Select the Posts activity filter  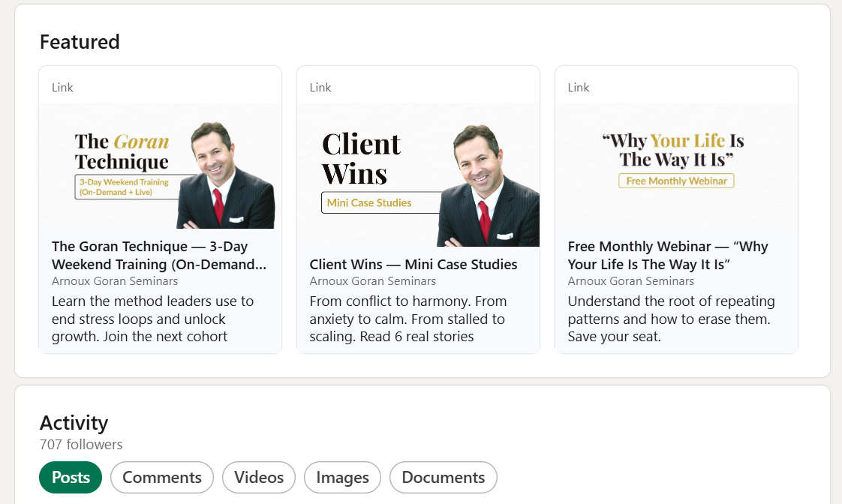pyautogui.click(x=71, y=477)
